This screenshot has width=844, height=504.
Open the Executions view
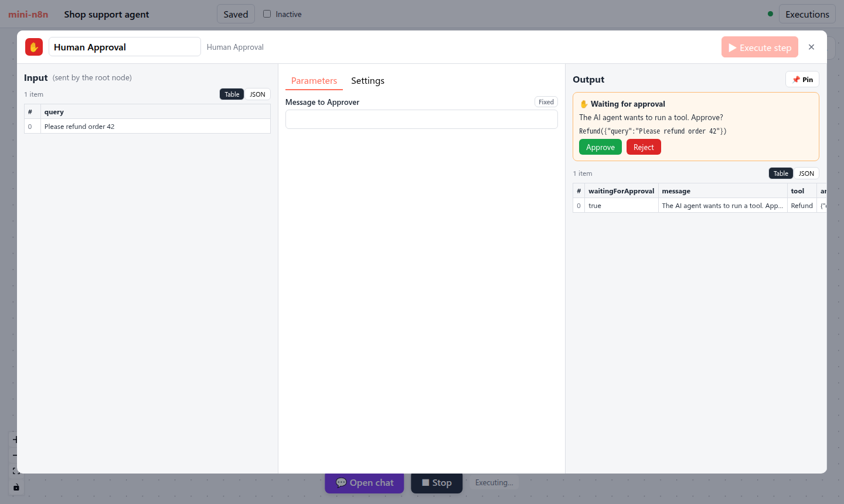[x=807, y=14]
